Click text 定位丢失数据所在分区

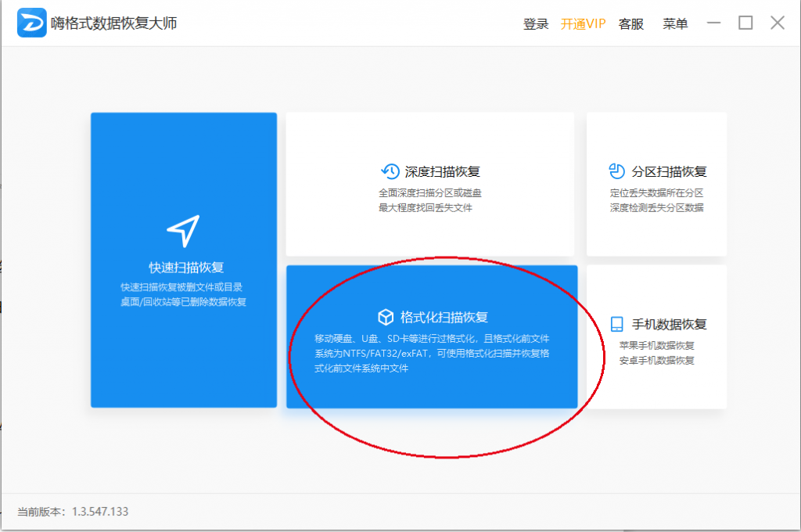pos(656,192)
